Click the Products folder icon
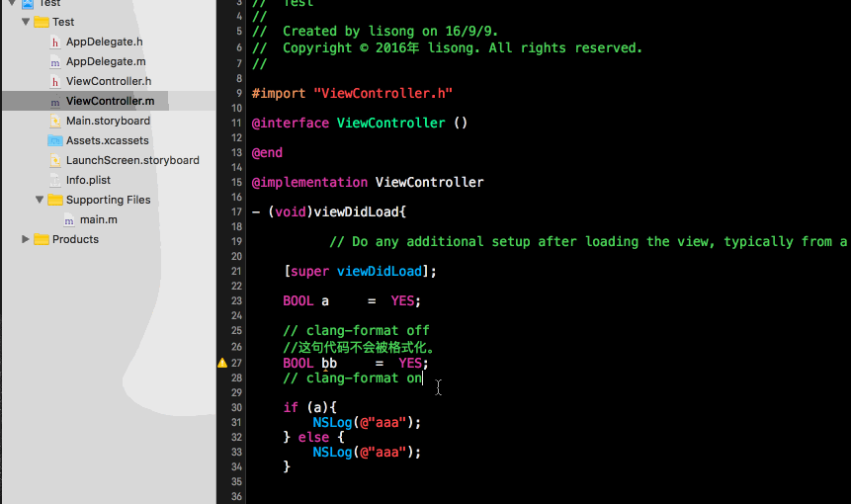 pos(42,239)
